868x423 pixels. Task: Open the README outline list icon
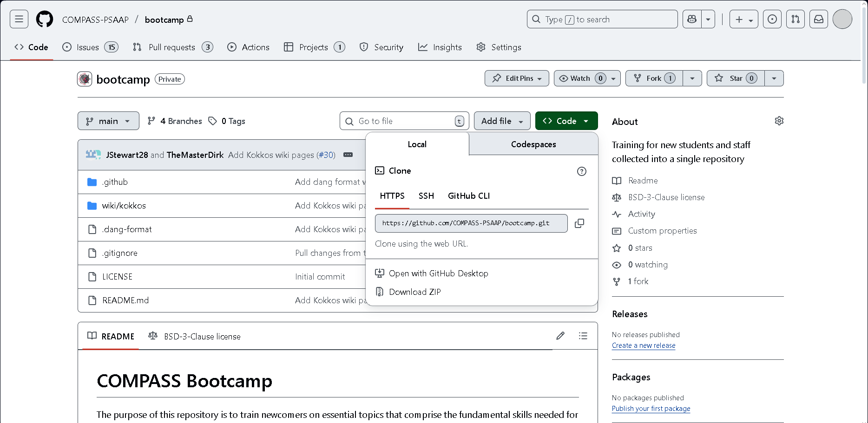(x=583, y=336)
